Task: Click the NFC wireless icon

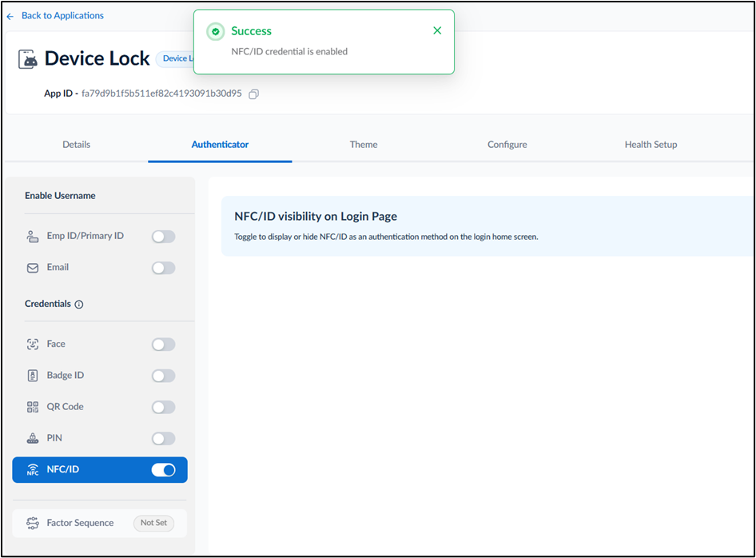Action: [32, 470]
